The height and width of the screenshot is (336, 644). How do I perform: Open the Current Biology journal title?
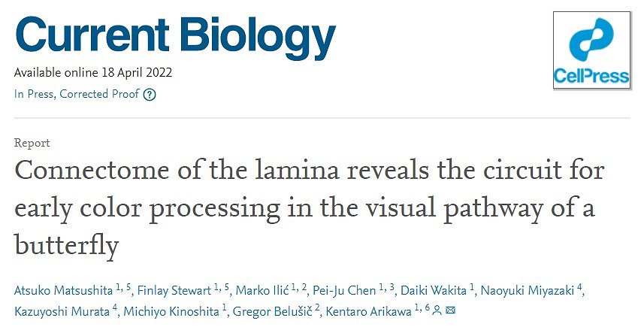pos(175,37)
